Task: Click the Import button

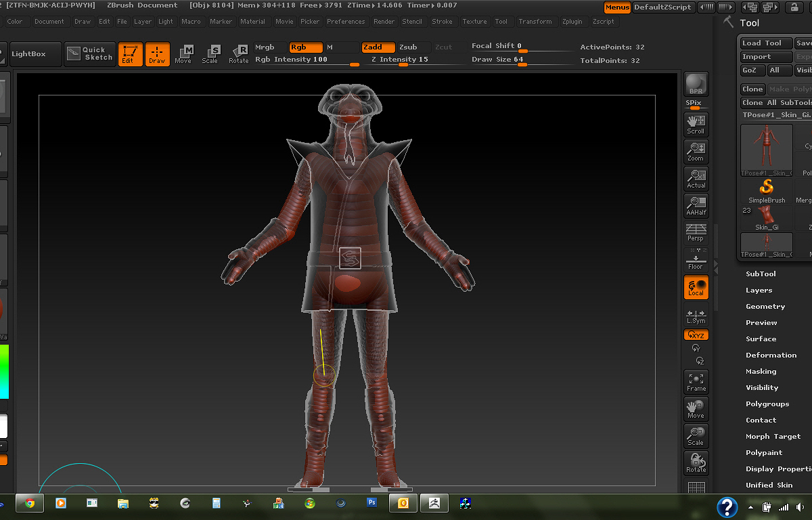Action: (x=766, y=57)
